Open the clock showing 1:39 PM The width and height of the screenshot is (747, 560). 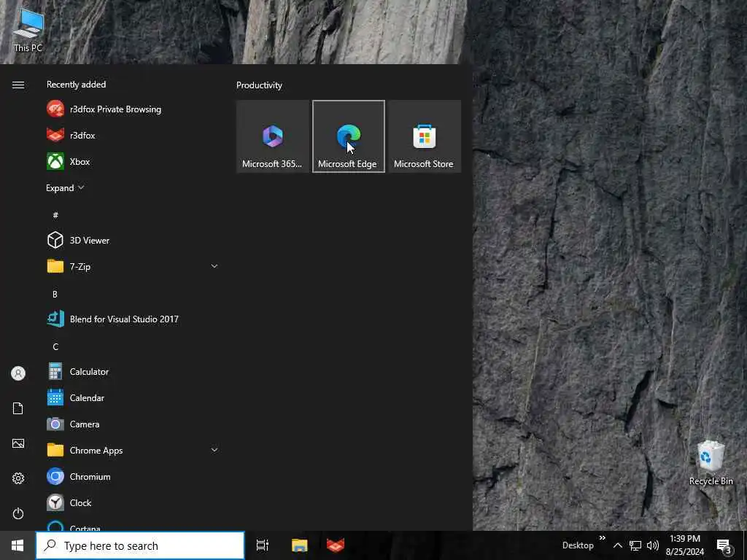[684, 545]
